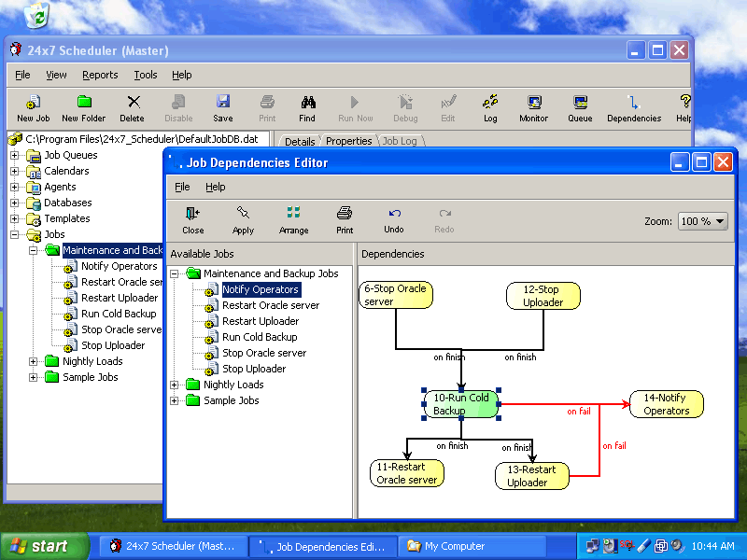
Task: Select Nightly Loads folder in Scheduler tree
Action: click(x=92, y=361)
